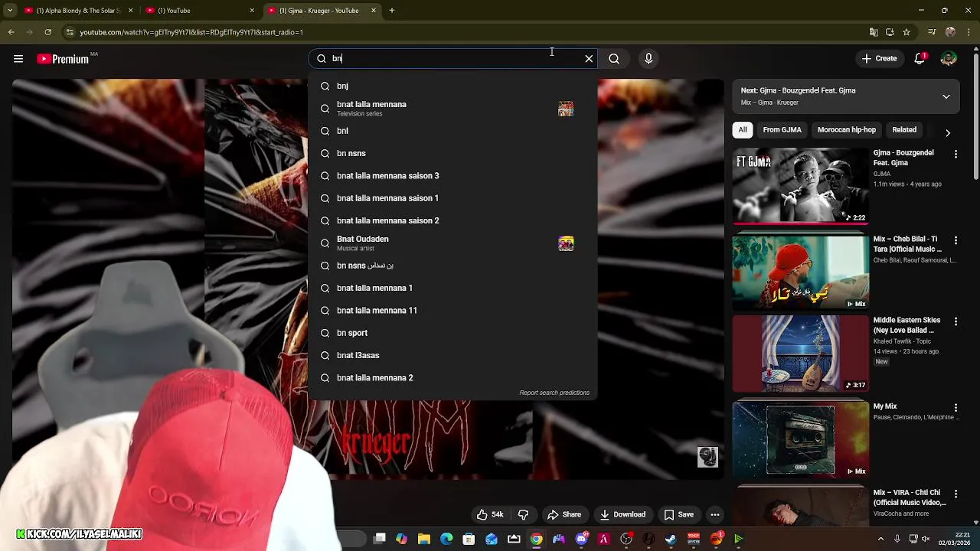The width and height of the screenshot is (980, 551).
Task: Select the 'From GJMA' filter chip
Action: coord(782,130)
